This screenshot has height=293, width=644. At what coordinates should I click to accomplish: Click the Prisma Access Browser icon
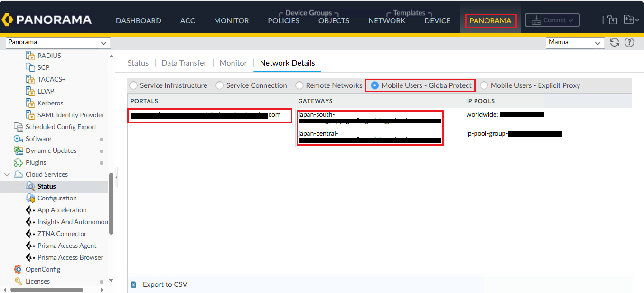30,257
